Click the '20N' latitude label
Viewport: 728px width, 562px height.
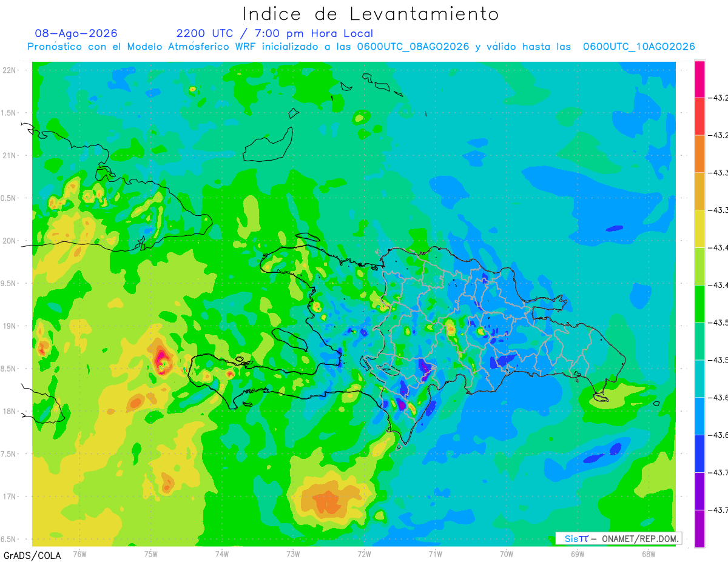10,241
